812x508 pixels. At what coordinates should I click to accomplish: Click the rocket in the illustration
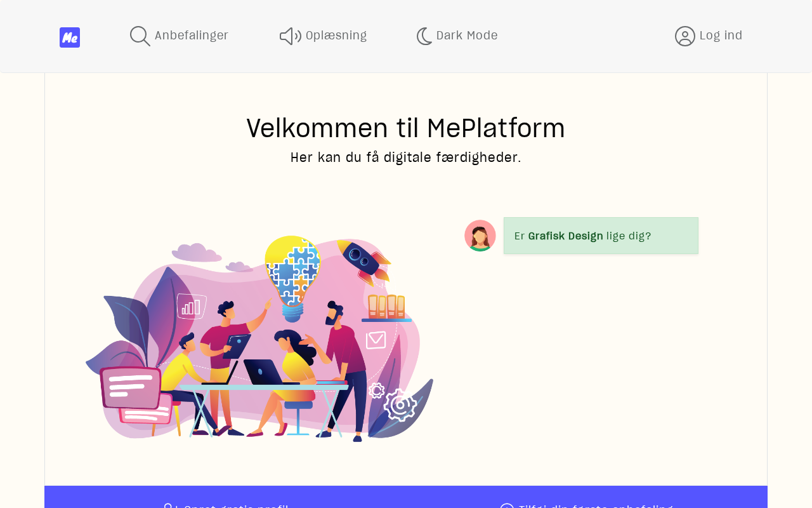(x=363, y=261)
